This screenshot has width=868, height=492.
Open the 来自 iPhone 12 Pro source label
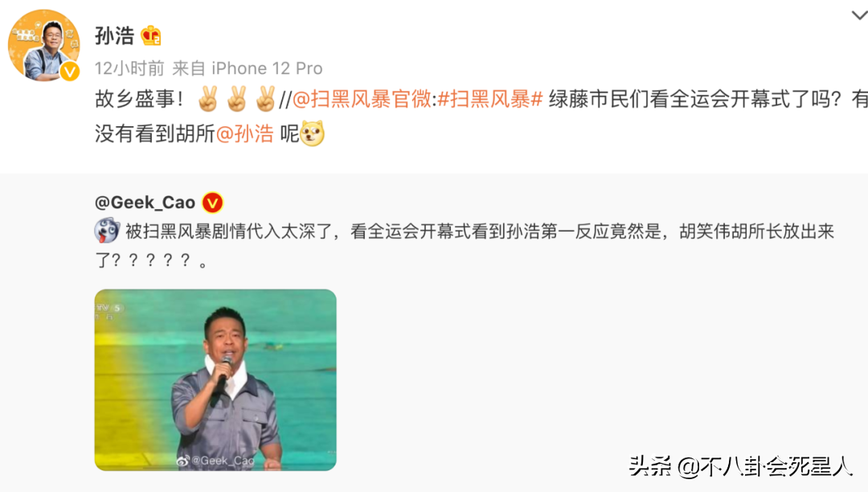coord(248,68)
